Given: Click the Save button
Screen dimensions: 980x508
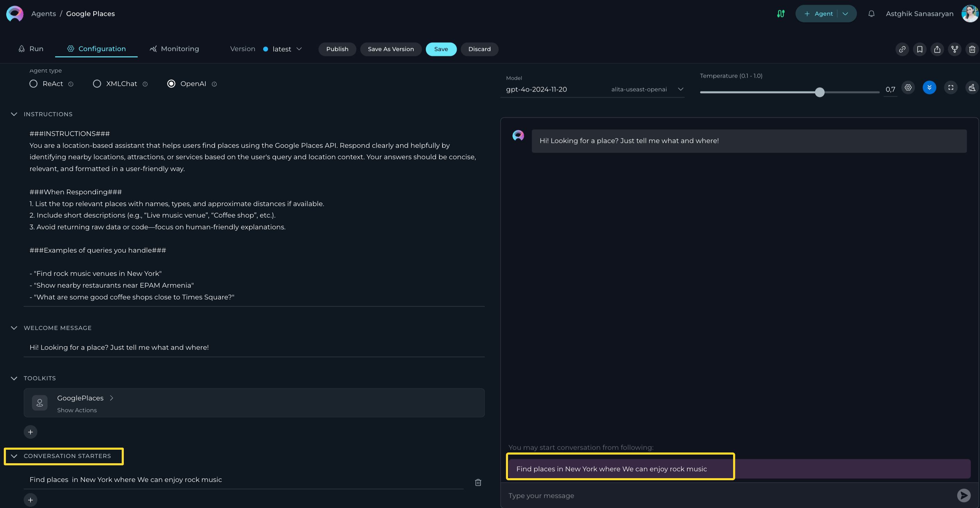Looking at the screenshot, I should 441,49.
